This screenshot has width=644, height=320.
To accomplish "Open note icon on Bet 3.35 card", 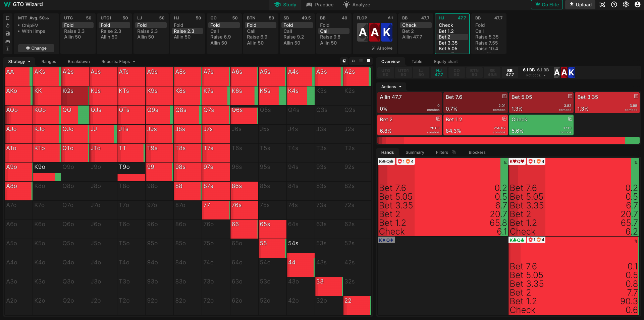I will (636, 96).
